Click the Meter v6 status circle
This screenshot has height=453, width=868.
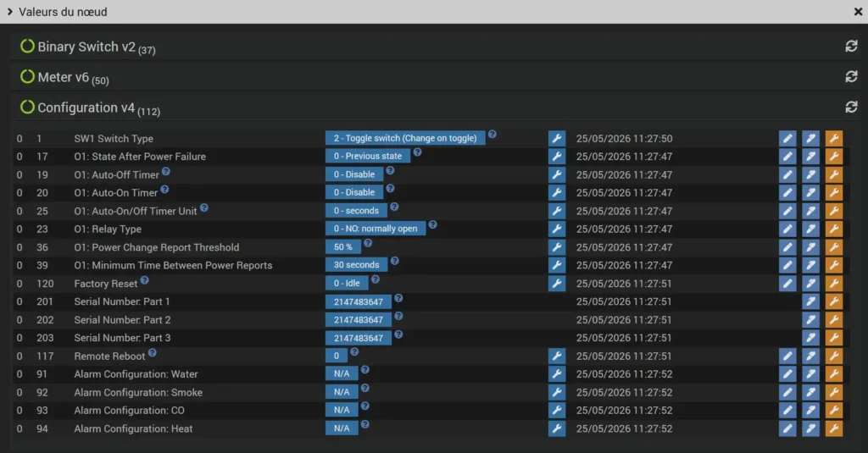pos(27,76)
